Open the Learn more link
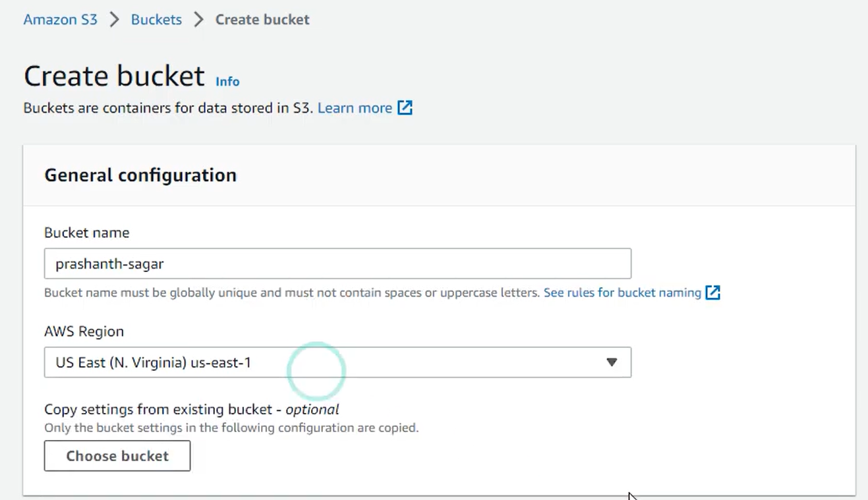This screenshot has width=868, height=500. pos(355,108)
